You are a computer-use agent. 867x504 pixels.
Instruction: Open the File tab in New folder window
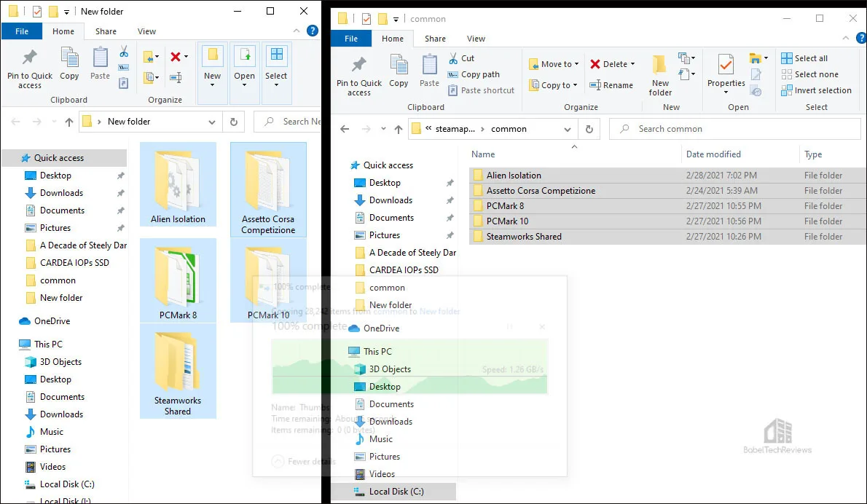[x=22, y=31]
